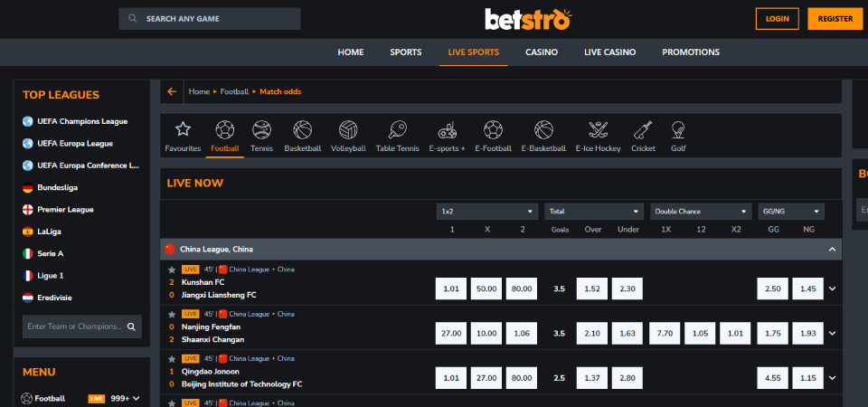Select Shaanxi Changan win odds 1.06
Image resolution: width=868 pixels, height=407 pixels.
tap(522, 334)
